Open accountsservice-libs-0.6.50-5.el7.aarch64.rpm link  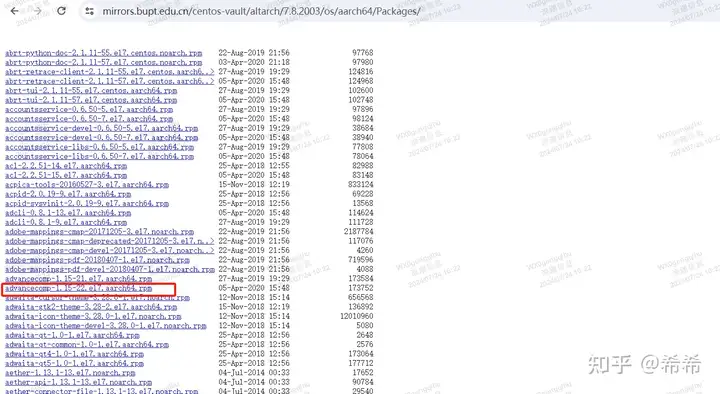pyautogui.click(x=99, y=147)
